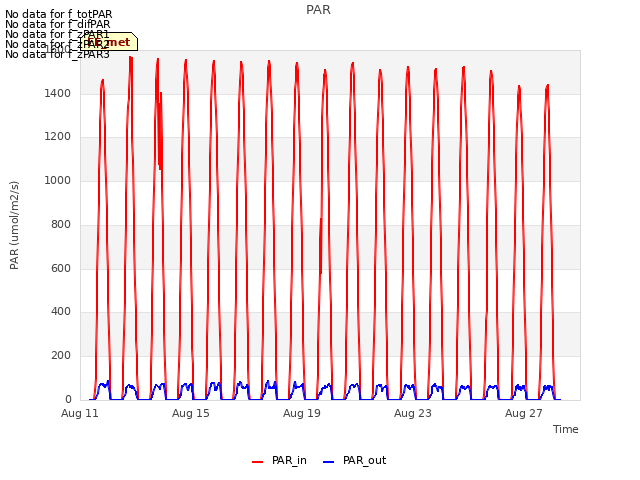Click the blue PAR_out legend swatch
Image resolution: width=640 pixels, height=480 pixels.
click(329, 462)
